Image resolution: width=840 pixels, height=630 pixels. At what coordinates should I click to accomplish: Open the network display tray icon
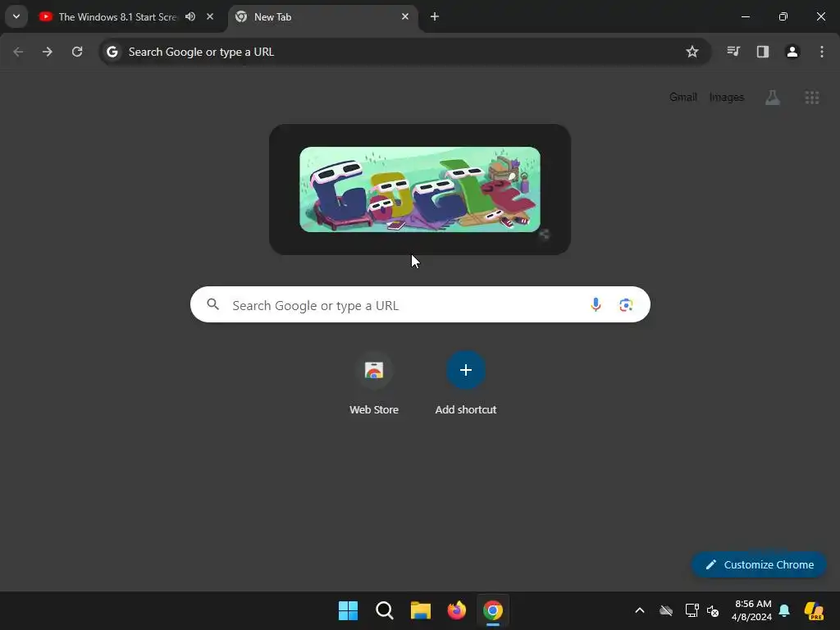click(692, 610)
